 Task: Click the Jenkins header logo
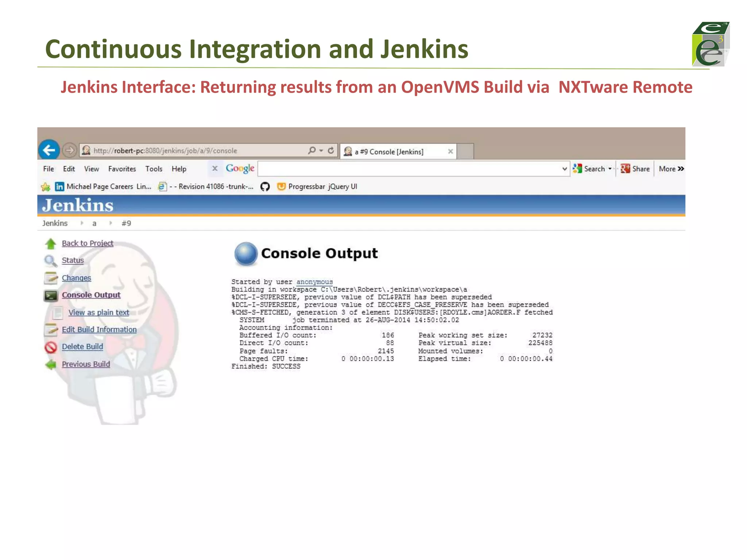78,205
